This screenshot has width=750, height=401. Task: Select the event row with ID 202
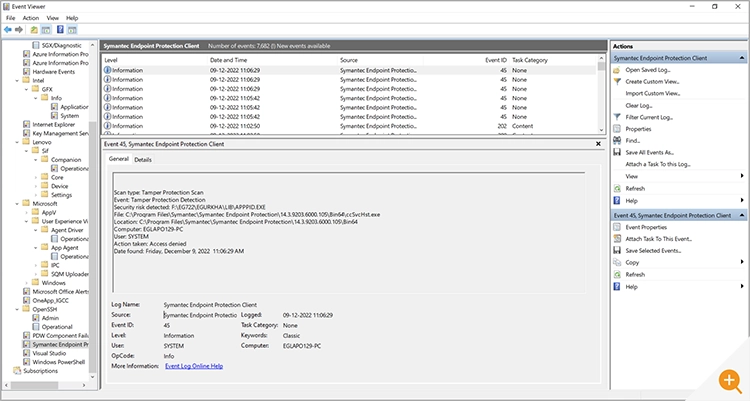[x=349, y=126]
